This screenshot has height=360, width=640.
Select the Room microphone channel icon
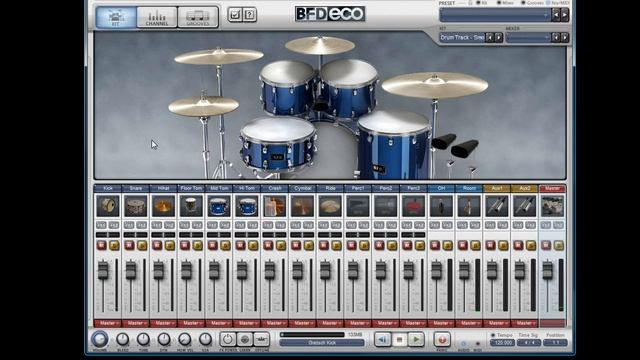(469, 206)
